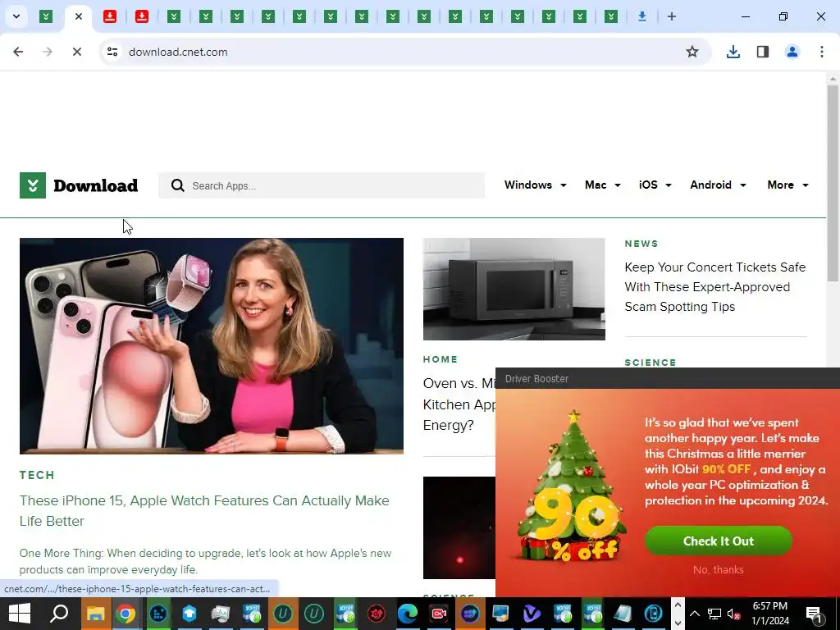This screenshot has height=630, width=840.
Task: Open blue home-shaped taskbar app icon
Action: tap(189, 614)
